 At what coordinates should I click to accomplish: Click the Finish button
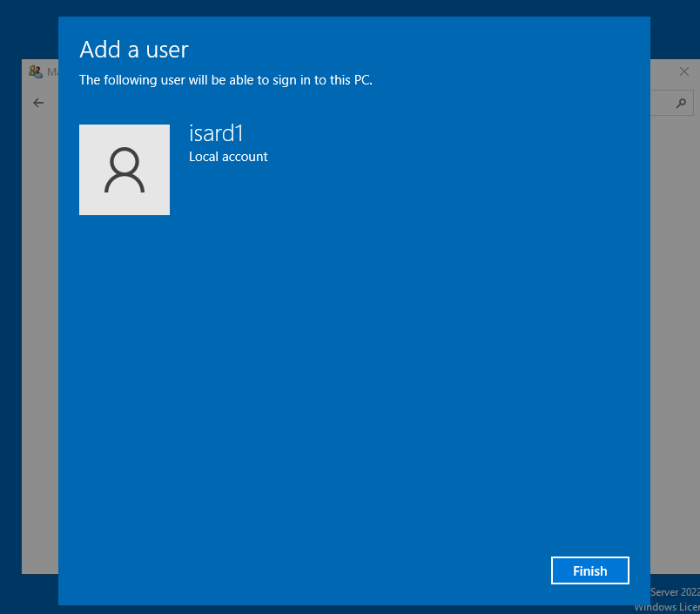pos(589,570)
